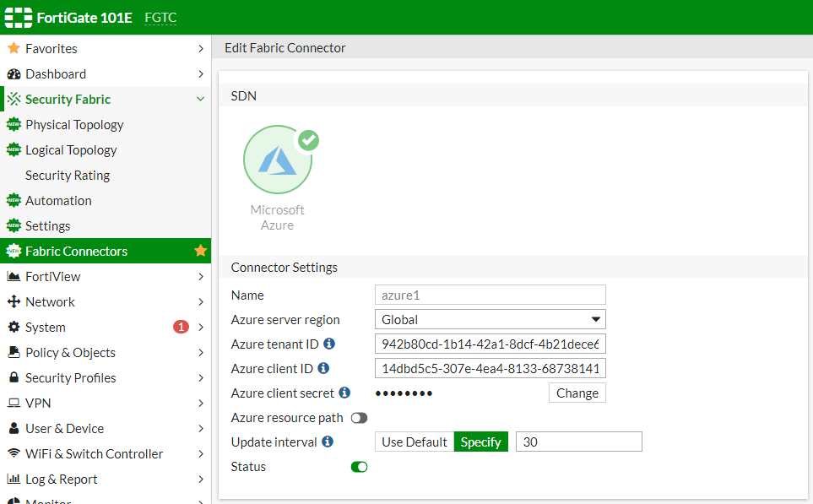This screenshot has height=504, width=813.
Task: Collapse the Security Fabric section chevron
Action: point(201,99)
